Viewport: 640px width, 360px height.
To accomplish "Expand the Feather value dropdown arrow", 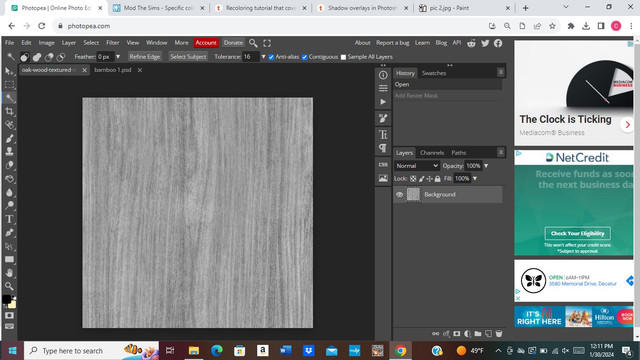I will tap(118, 57).
